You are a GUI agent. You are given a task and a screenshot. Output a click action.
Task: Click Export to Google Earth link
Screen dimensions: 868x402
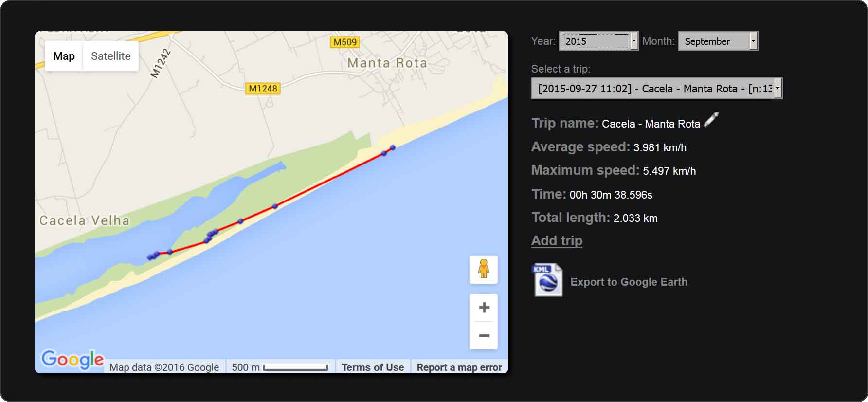click(x=629, y=282)
